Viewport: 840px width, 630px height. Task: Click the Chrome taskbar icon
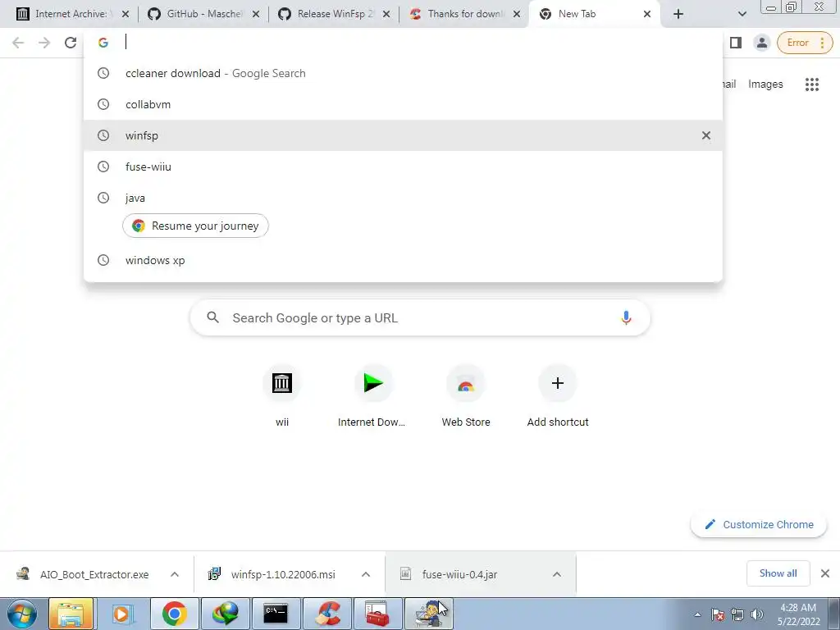(x=174, y=614)
